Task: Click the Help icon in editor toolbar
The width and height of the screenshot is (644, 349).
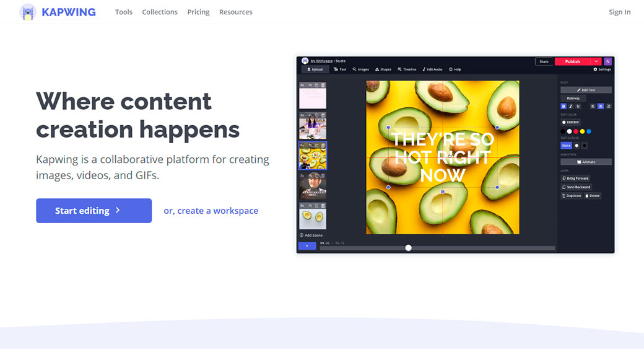Action: (455, 69)
